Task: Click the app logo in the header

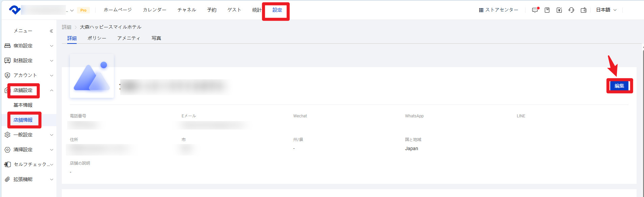Action: [x=15, y=10]
